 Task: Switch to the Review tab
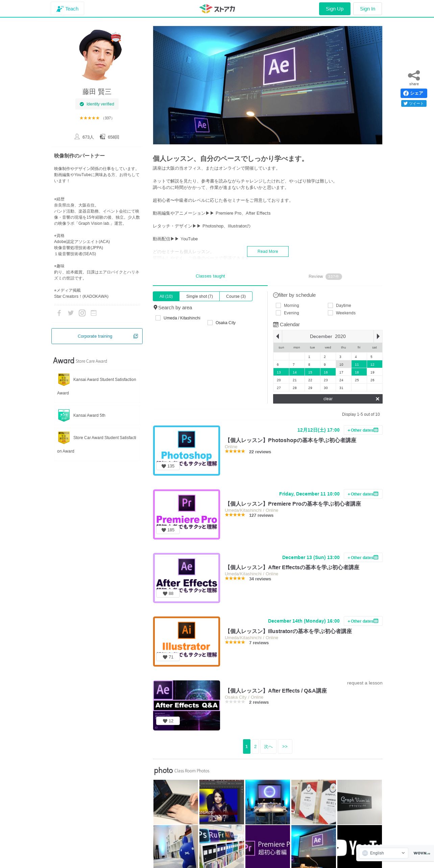(x=325, y=276)
